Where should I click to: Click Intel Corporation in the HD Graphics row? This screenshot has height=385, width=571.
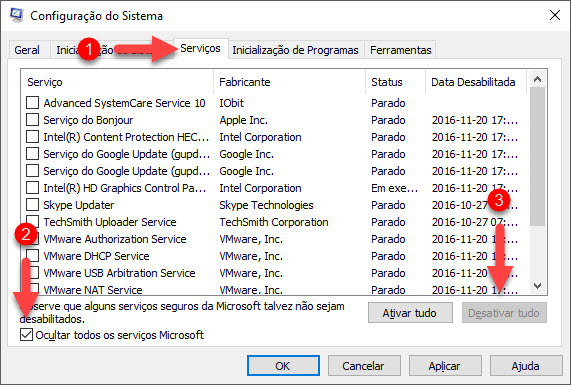pos(260,188)
